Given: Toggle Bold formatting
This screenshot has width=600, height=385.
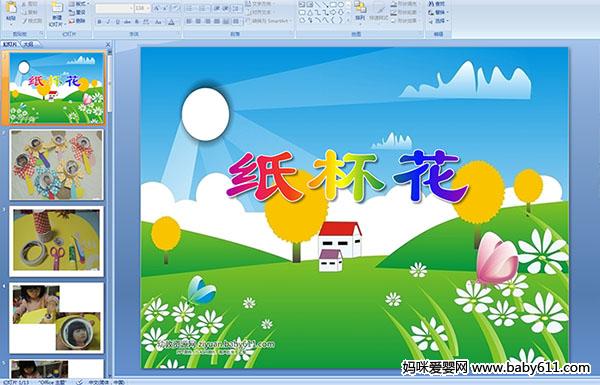Looking at the screenshot, I should (x=99, y=22).
